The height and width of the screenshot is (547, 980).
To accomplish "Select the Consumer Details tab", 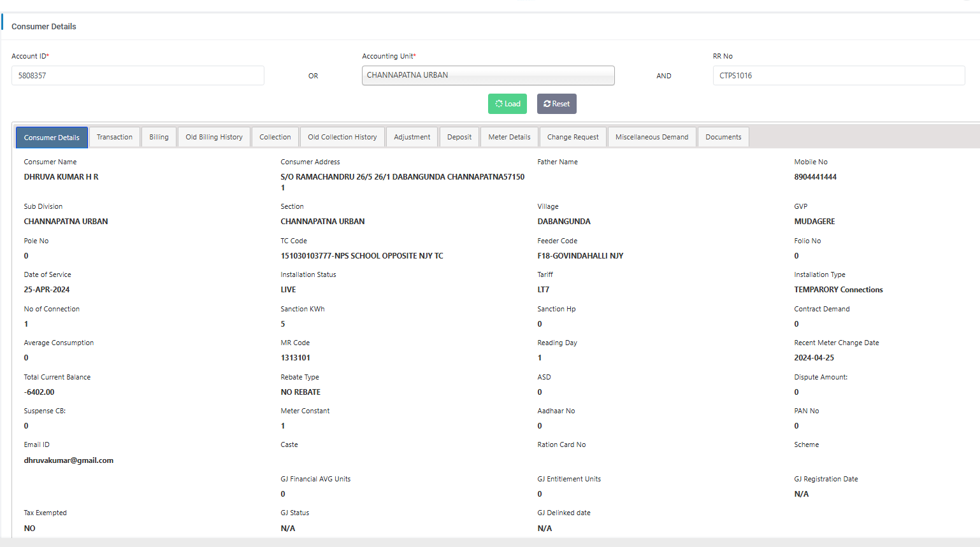I will coord(52,138).
